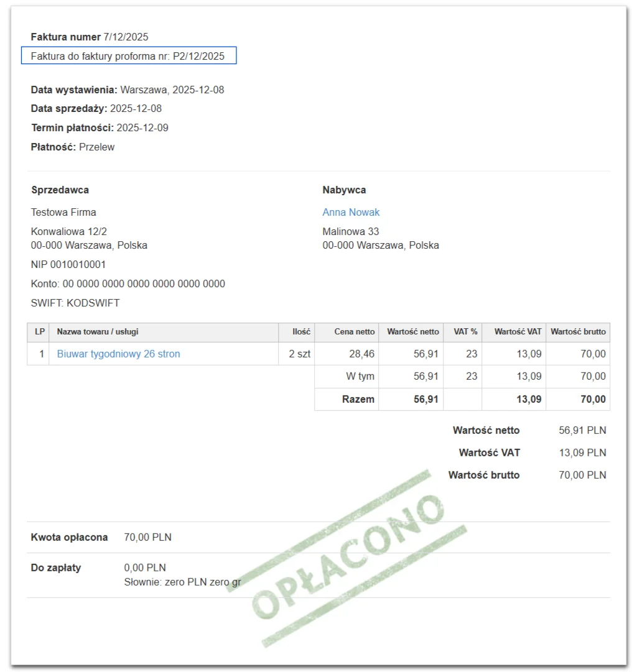This screenshot has width=632, height=672.
Task: Click the 'Sprzedawca' heading
Action: pos(60,190)
